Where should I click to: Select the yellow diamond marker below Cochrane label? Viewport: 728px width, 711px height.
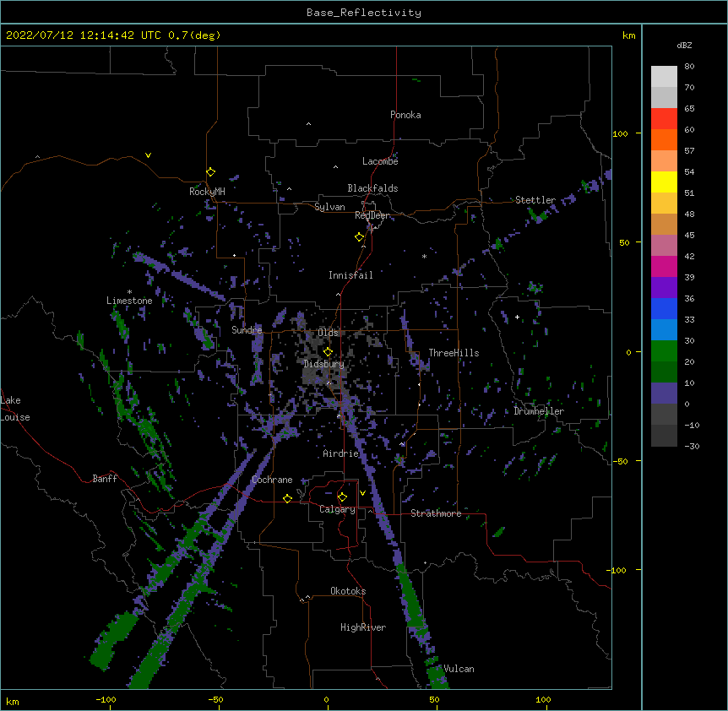point(287,498)
